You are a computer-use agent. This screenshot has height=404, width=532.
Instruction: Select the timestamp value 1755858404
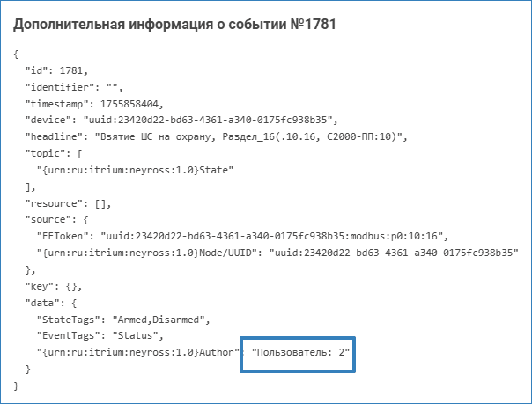[x=129, y=104]
